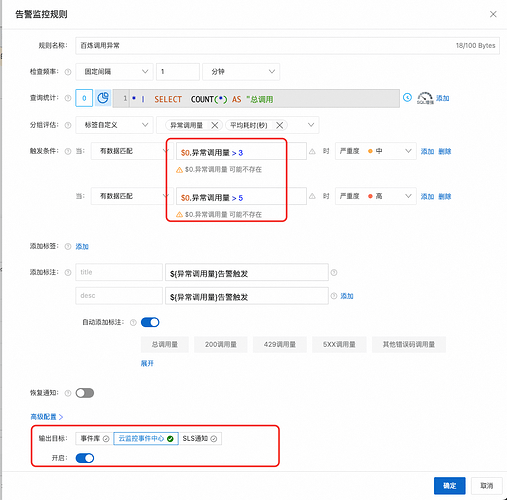
Task: Click 添加 on the medium severity row
Action: pyautogui.click(x=427, y=151)
